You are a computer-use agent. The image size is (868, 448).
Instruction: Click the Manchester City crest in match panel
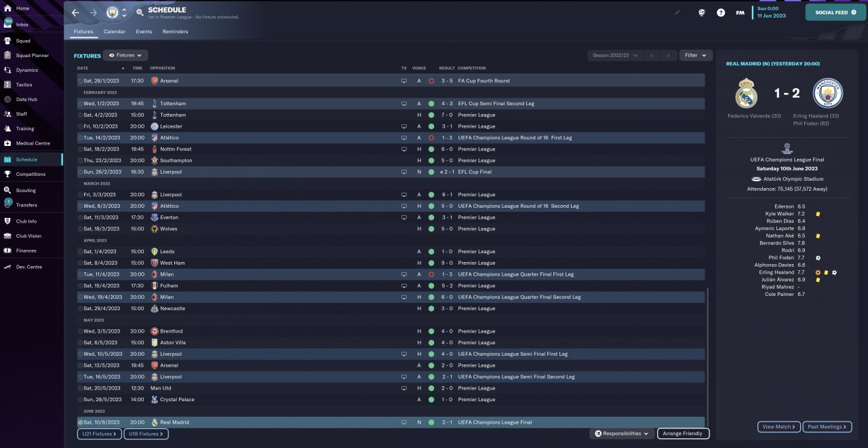tap(828, 93)
